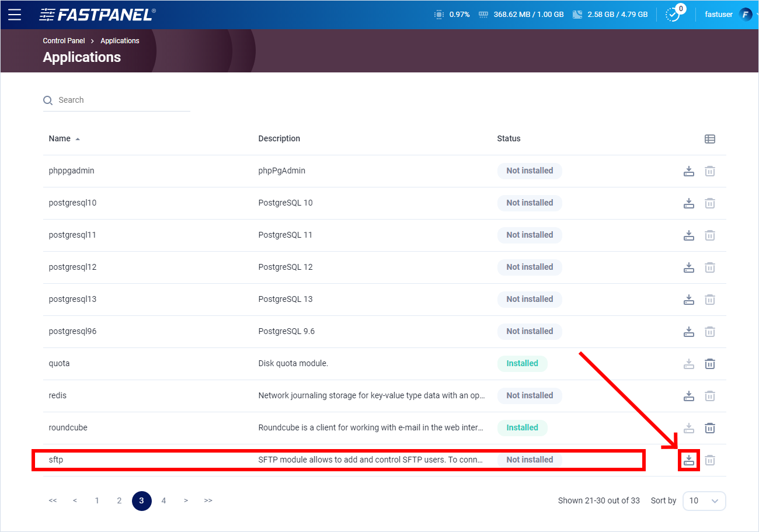Click trash icon in sftp row
Screen dimensions: 759x532
[x=710, y=460]
